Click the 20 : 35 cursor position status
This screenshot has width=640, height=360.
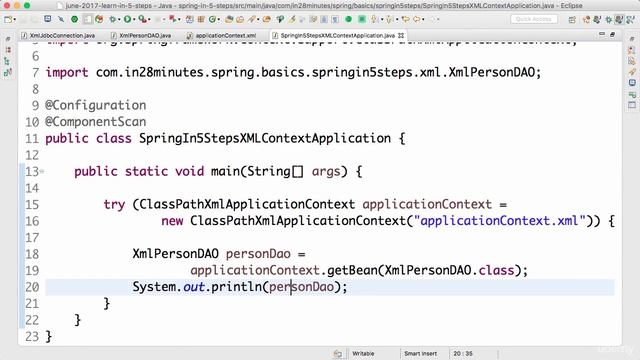pos(463,353)
